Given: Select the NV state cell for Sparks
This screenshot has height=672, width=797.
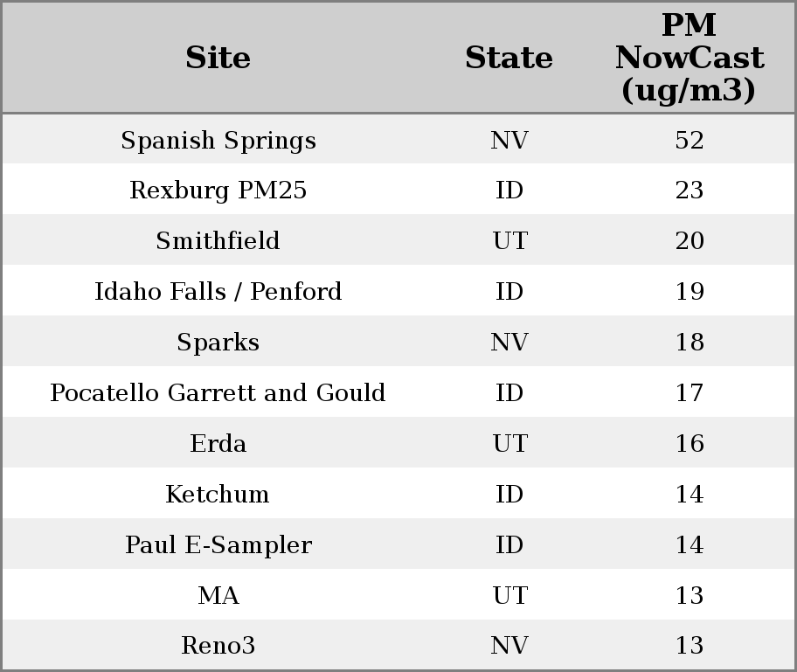Looking at the screenshot, I should click(x=509, y=343).
